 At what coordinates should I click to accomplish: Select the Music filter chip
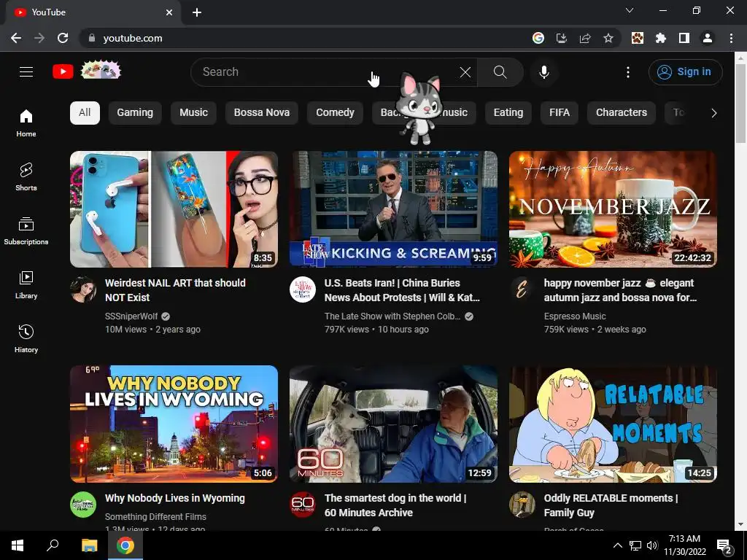(x=193, y=113)
